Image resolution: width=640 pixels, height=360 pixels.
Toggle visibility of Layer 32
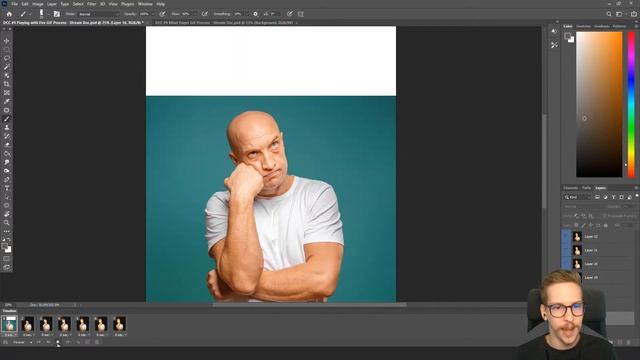(x=567, y=236)
